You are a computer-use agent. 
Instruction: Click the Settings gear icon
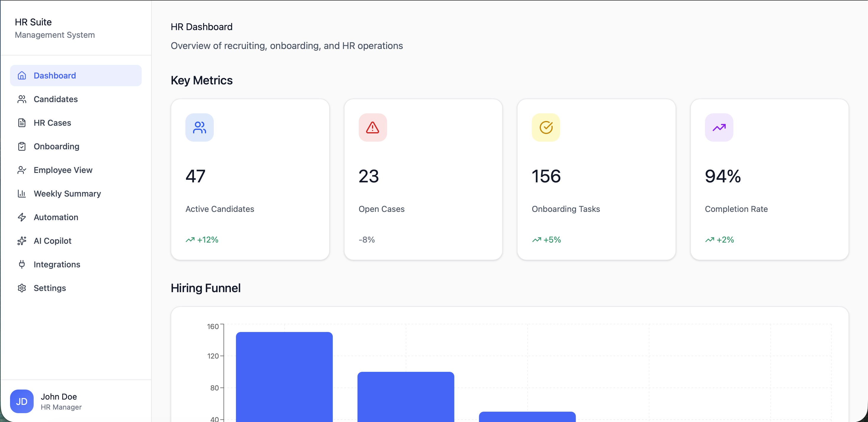tap(22, 288)
